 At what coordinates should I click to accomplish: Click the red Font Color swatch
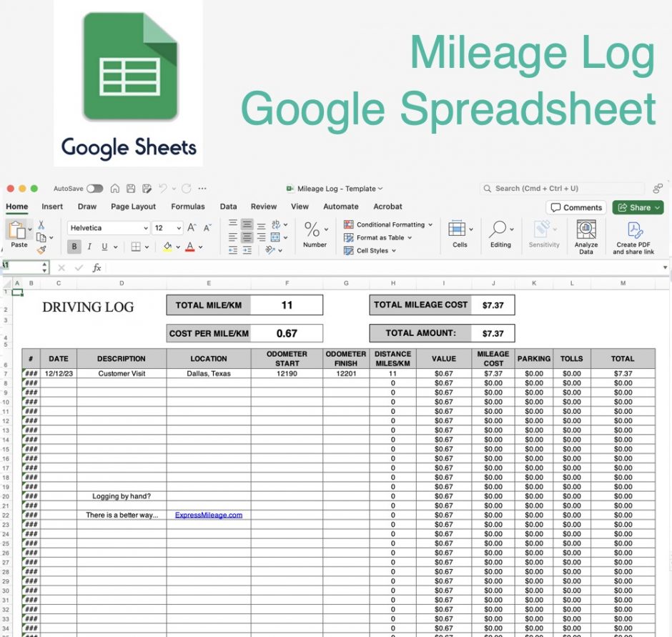(190, 247)
